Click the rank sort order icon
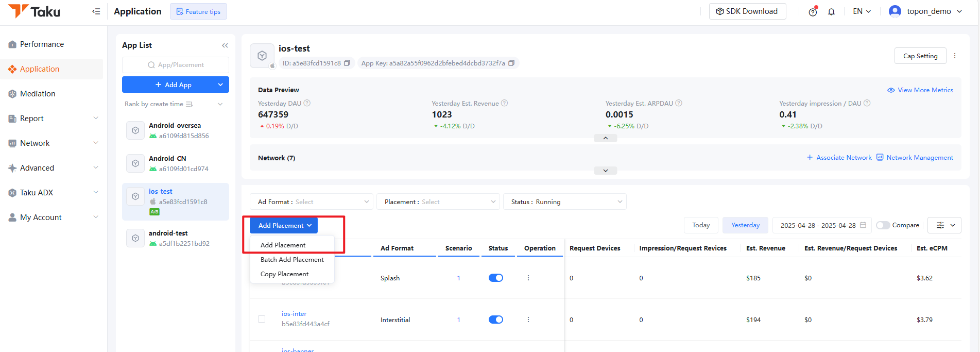 pyautogui.click(x=190, y=104)
